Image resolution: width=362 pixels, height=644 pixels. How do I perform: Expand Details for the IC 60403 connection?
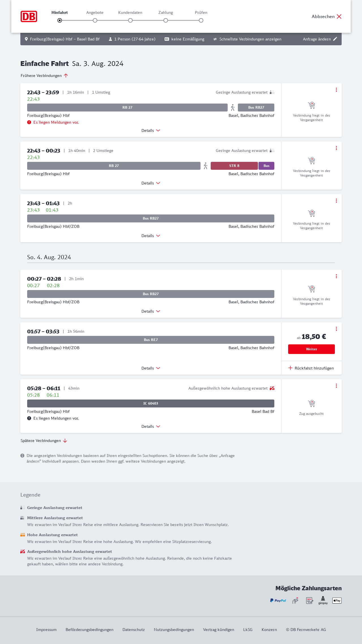point(151,426)
